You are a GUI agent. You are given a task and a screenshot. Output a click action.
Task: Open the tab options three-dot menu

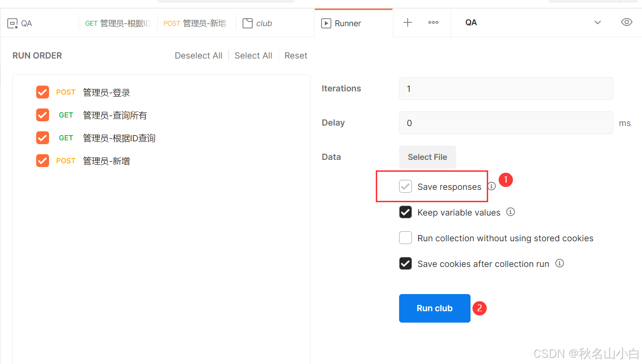[x=433, y=23]
